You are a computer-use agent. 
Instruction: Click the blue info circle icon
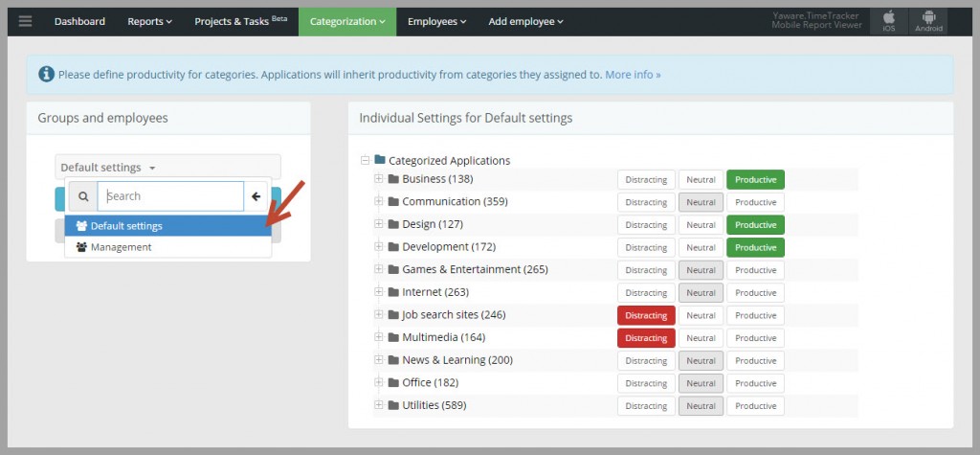click(x=46, y=75)
